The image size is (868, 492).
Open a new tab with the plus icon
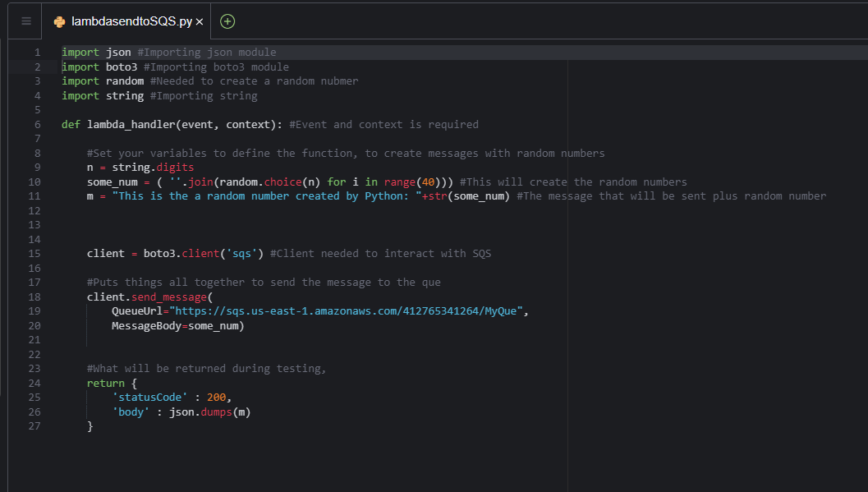click(x=226, y=21)
